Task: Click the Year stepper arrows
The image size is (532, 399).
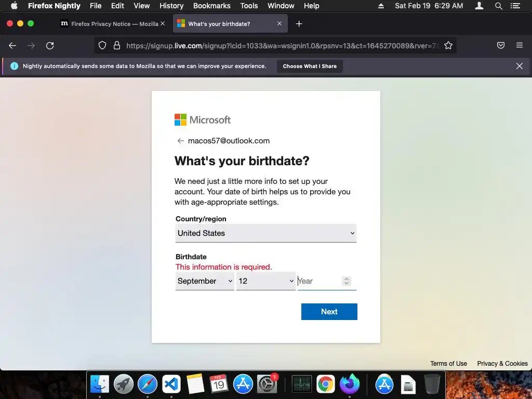Action: click(x=347, y=281)
